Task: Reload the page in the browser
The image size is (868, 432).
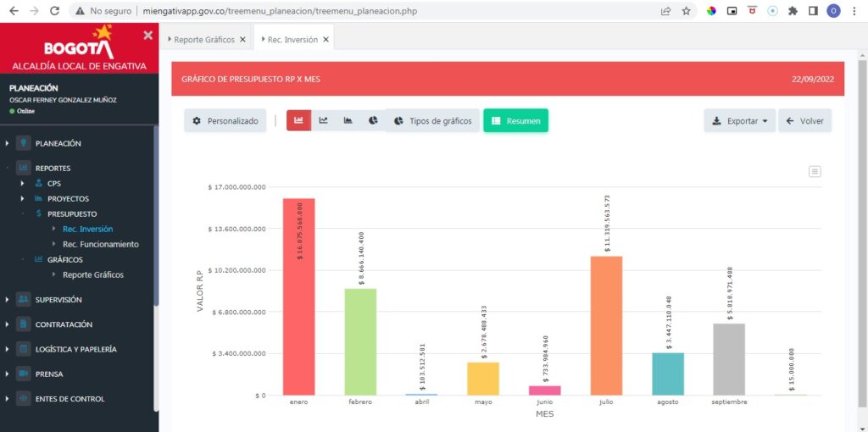Action: tap(54, 11)
